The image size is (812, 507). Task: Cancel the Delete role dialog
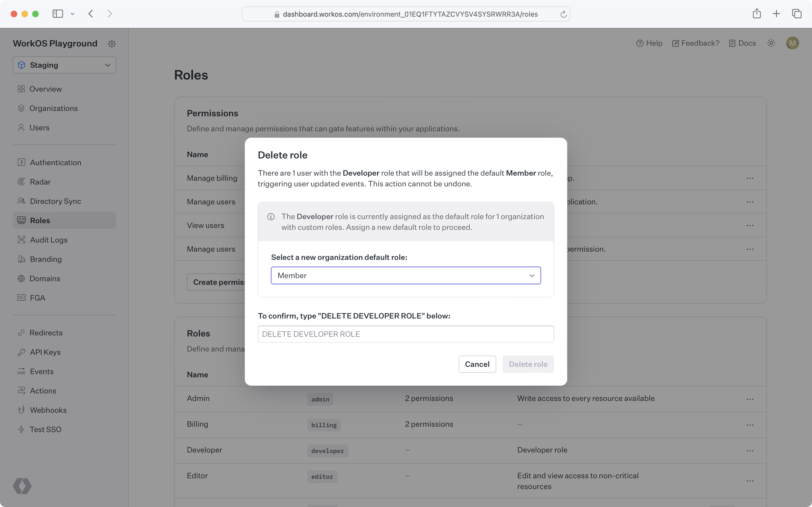477,364
